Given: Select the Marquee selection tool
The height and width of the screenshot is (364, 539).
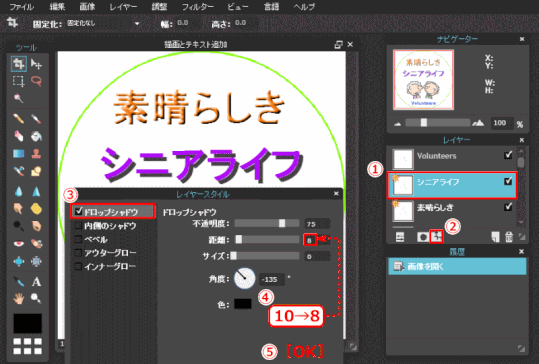Looking at the screenshot, I should tap(18, 81).
